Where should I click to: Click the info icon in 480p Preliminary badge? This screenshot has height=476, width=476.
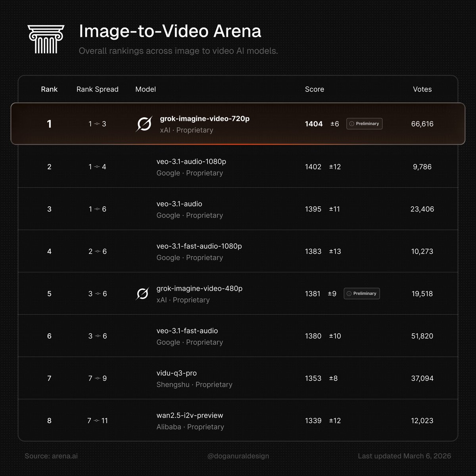click(x=349, y=294)
